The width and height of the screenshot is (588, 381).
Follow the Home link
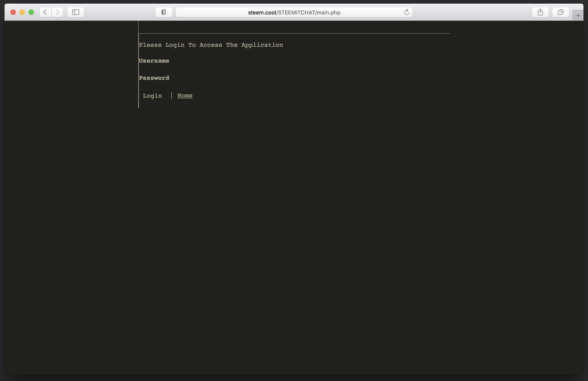tap(185, 96)
